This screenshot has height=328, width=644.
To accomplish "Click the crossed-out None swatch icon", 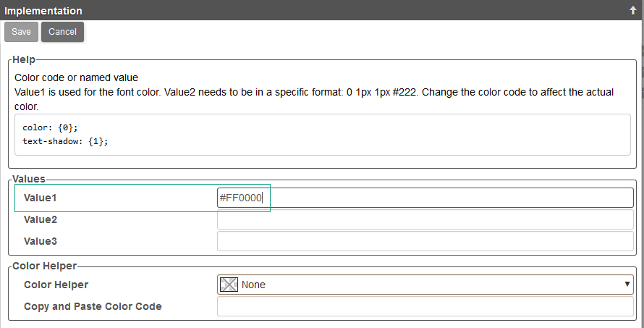I will click(x=229, y=285).
